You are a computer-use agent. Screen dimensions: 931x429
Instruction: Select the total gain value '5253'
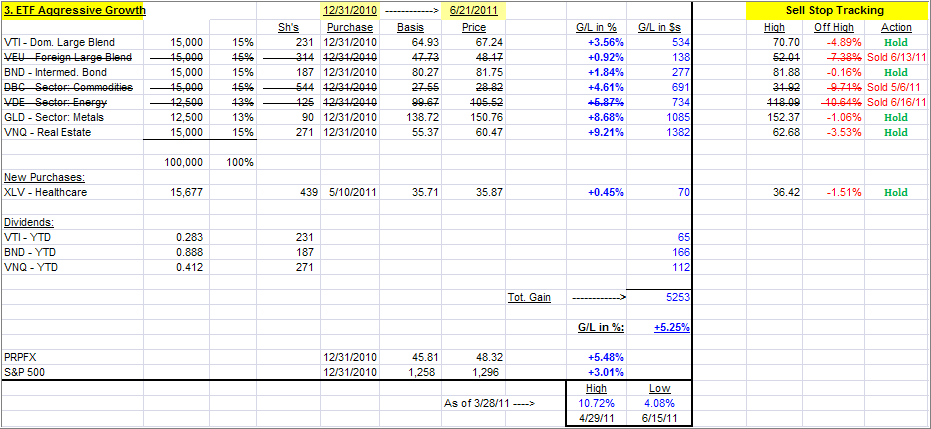coord(678,297)
